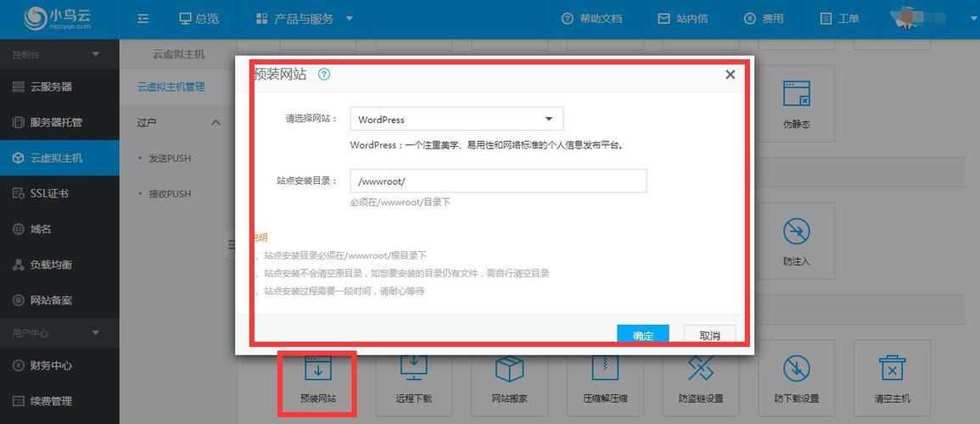Cancel dialog with 取消 button

point(709,335)
